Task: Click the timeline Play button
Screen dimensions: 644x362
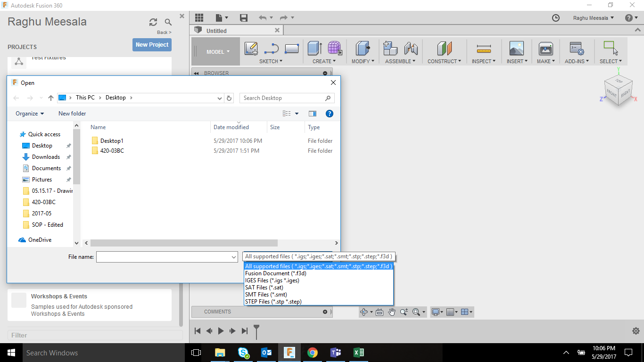Action: click(x=221, y=331)
